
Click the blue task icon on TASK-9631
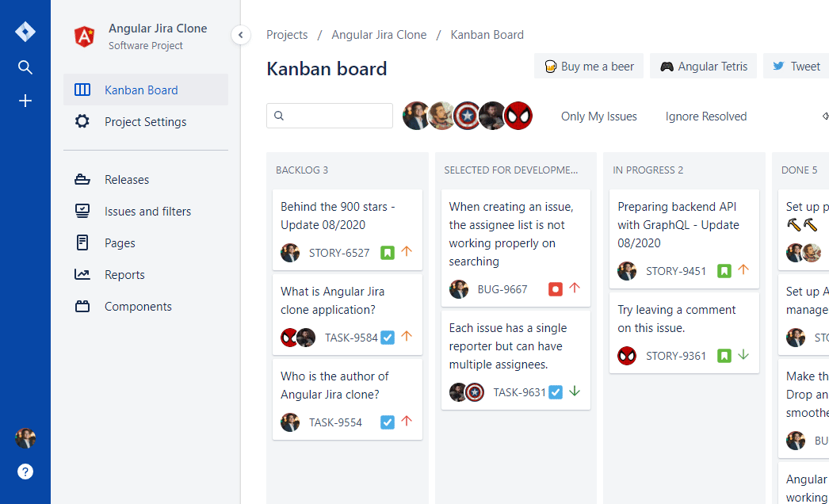coord(555,392)
